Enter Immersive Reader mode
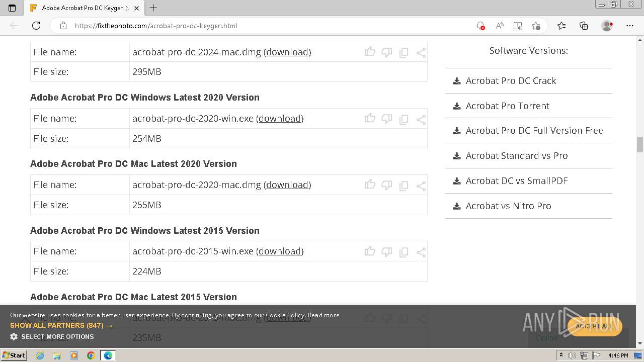This screenshot has height=362, width=644. pos(518,26)
